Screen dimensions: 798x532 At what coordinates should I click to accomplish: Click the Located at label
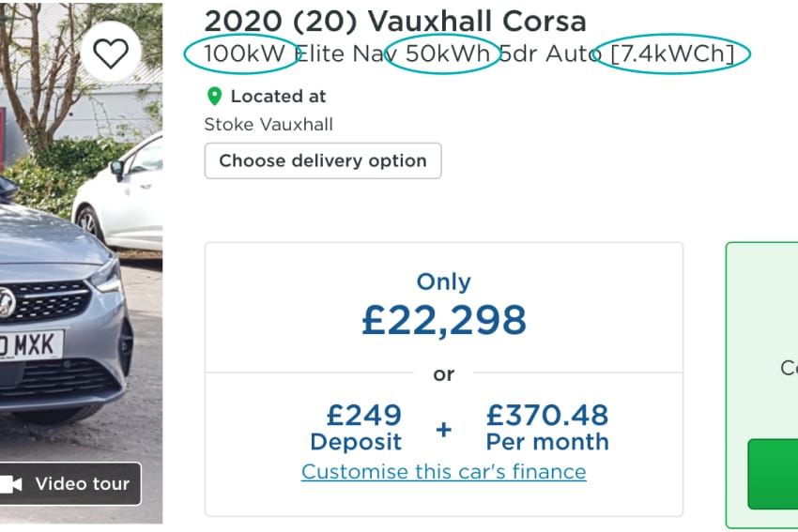pos(278,96)
